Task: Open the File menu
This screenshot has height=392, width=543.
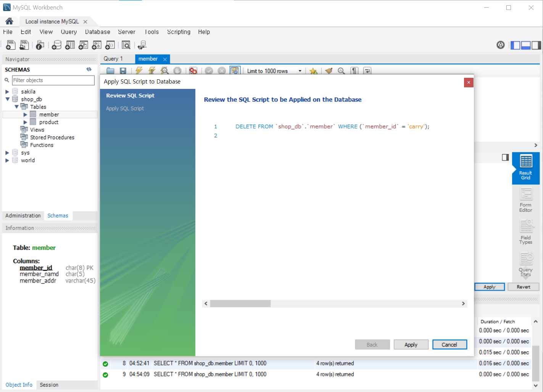Action: click(x=8, y=32)
